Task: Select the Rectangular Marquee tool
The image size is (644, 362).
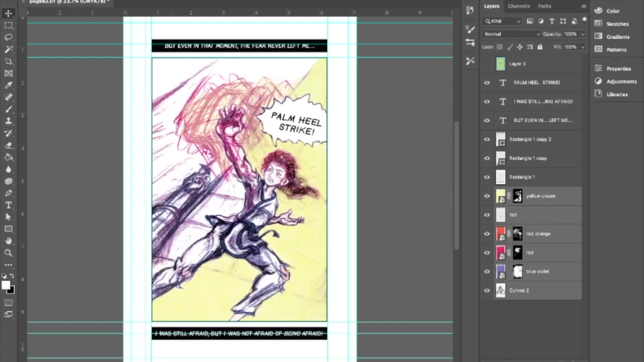Action: pos(9,25)
